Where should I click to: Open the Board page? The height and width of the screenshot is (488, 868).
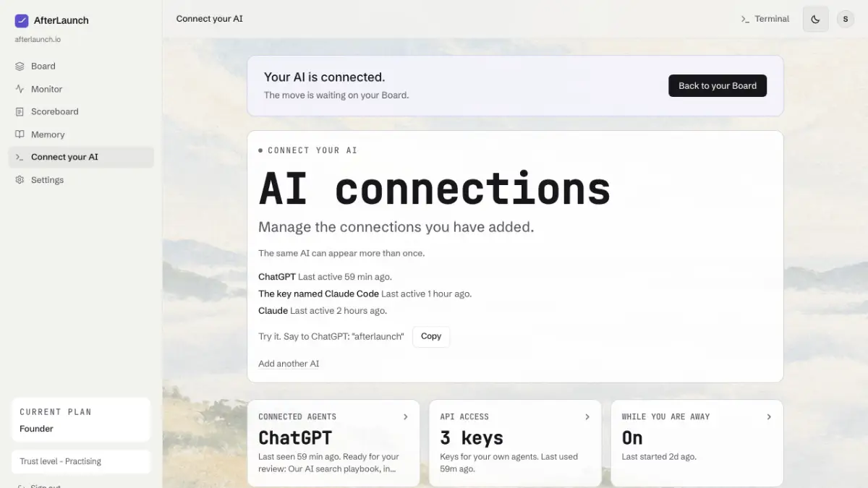(x=81, y=66)
